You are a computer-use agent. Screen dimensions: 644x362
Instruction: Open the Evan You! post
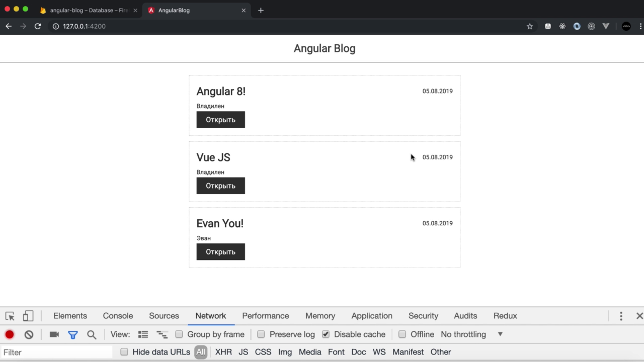[x=220, y=252]
